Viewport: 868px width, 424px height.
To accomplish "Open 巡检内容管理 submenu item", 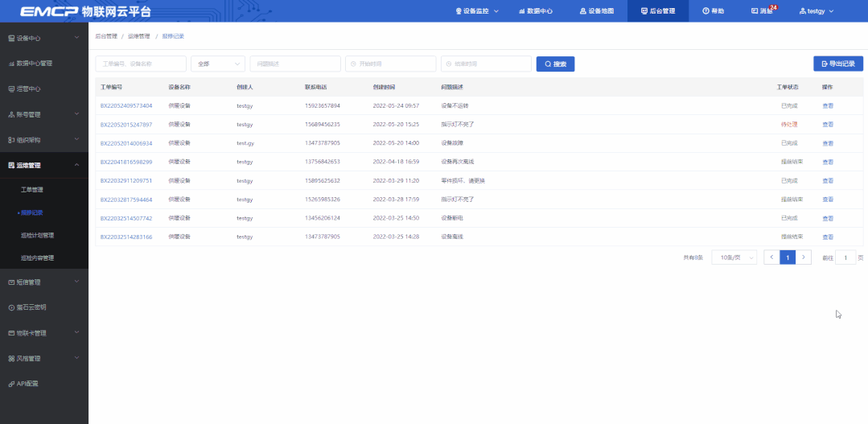I will click(38, 258).
